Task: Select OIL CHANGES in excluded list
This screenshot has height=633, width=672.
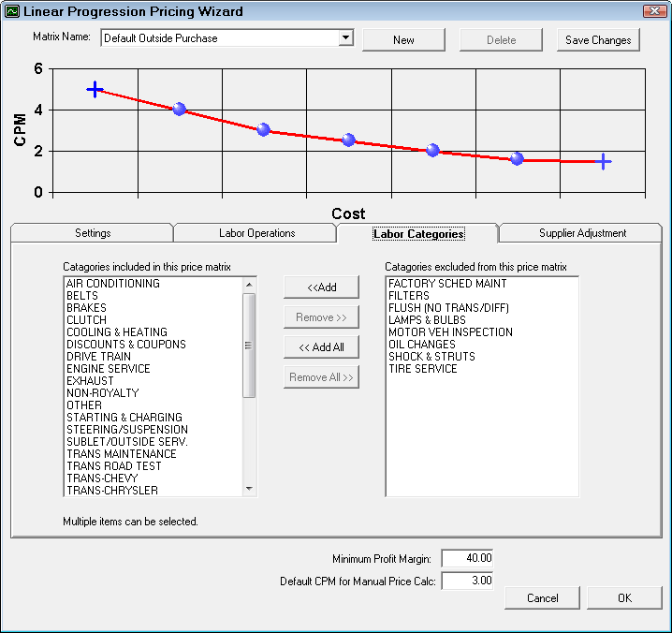Action: pyautogui.click(x=421, y=345)
